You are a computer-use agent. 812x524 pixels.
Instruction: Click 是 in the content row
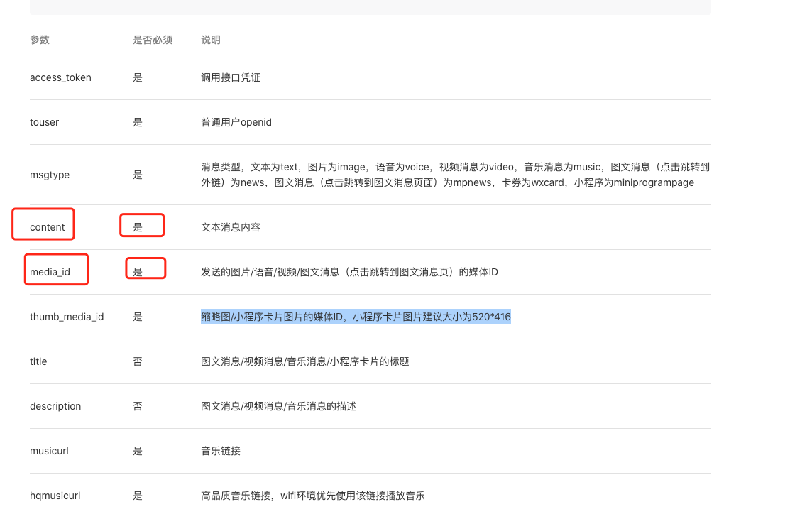(x=137, y=227)
